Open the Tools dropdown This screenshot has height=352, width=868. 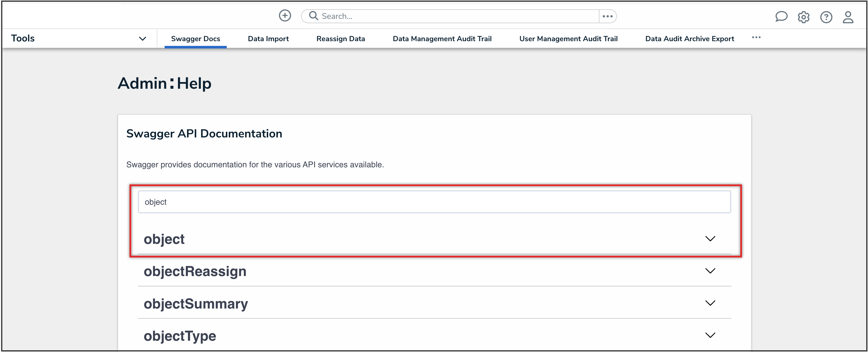tap(143, 39)
